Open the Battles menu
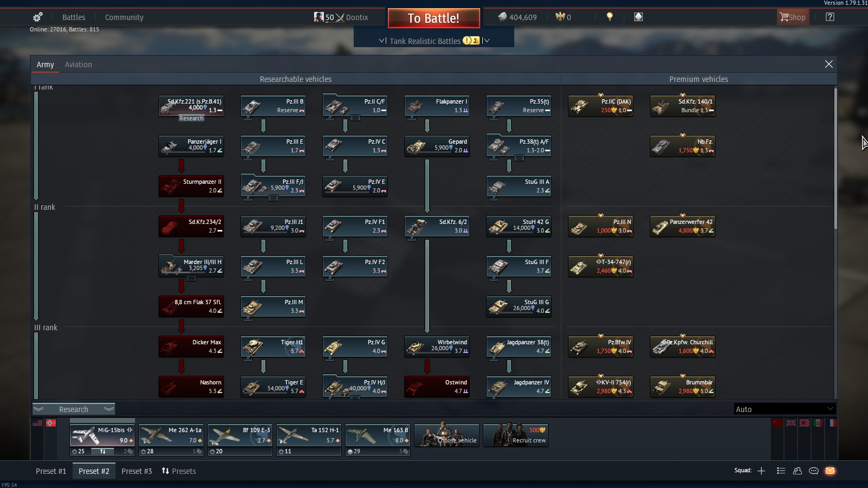The image size is (868, 488). click(x=74, y=17)
